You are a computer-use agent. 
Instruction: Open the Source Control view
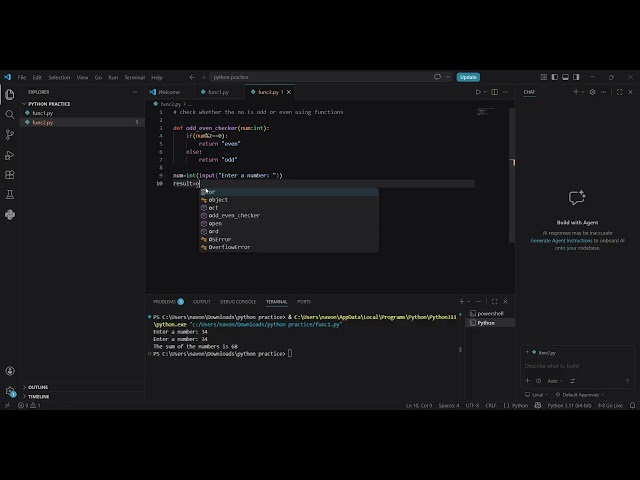pyautogui.click(x=10, y=135)
